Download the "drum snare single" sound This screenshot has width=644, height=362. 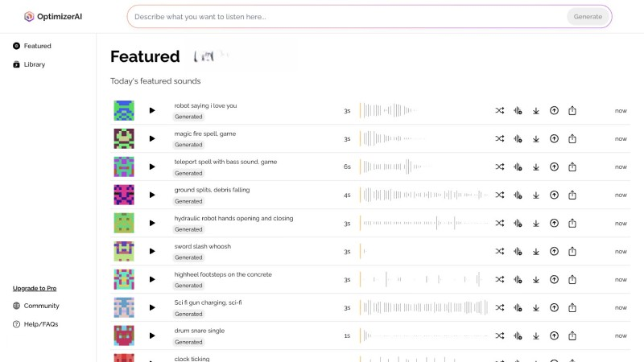click(536, 335)
